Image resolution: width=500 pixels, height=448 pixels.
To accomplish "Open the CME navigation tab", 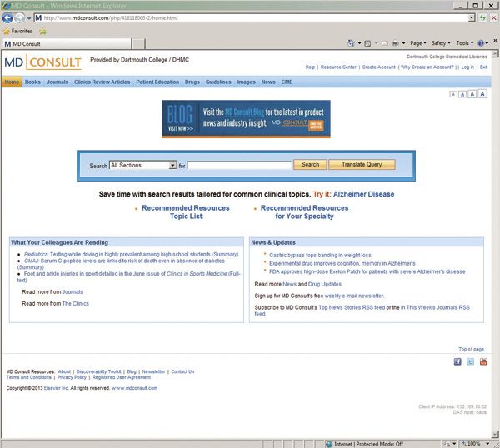I will (x=287, y=82).
